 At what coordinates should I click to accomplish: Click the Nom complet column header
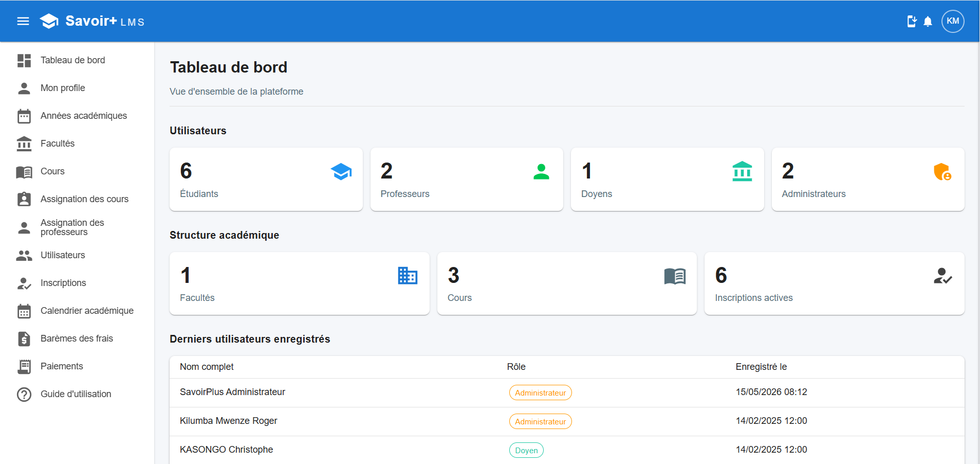click(207, 367)
